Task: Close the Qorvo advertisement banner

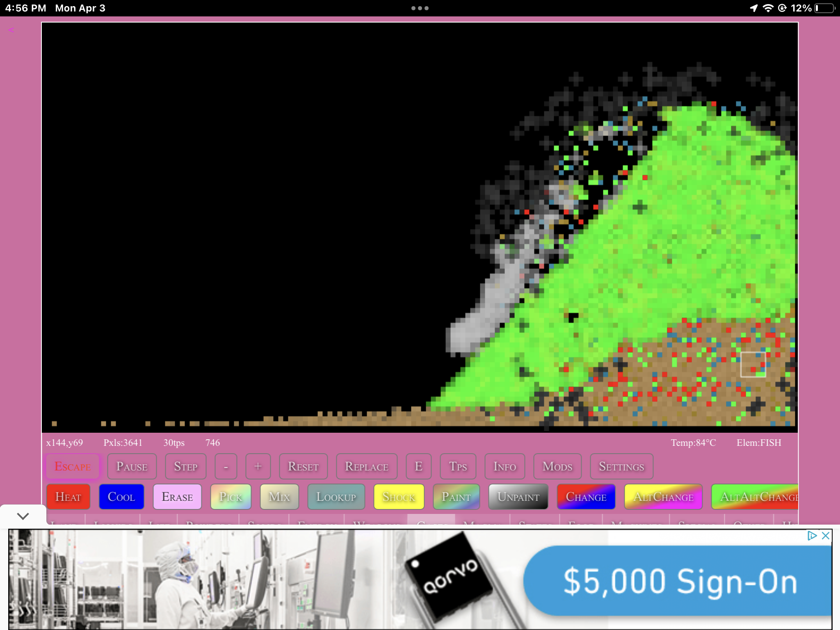Action: click(825, 536)
